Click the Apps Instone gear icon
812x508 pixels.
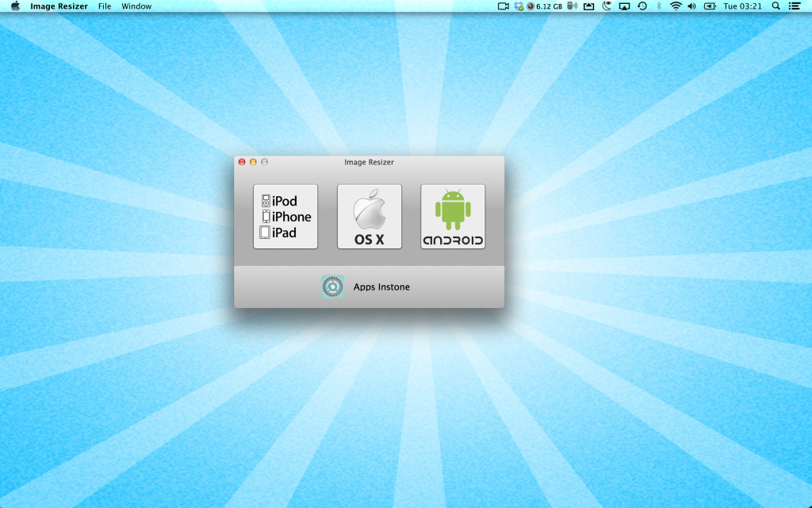click(x=332, y=287)
